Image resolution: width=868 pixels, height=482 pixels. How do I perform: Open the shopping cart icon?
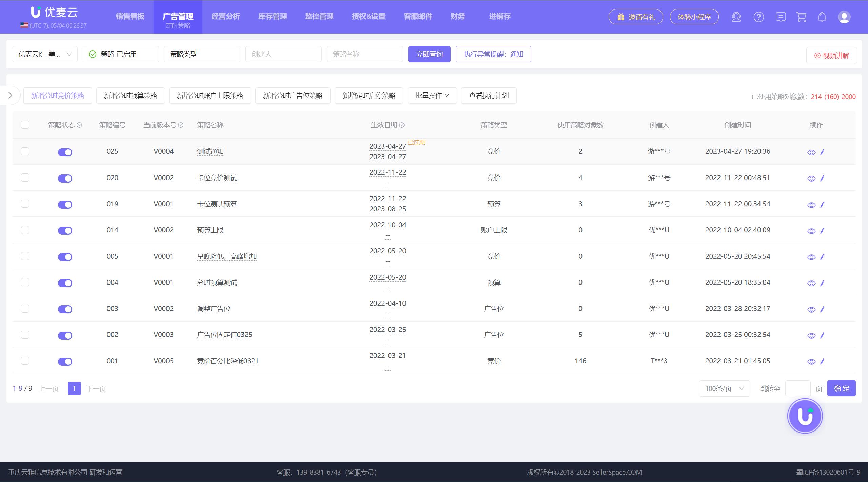(801, 17)
